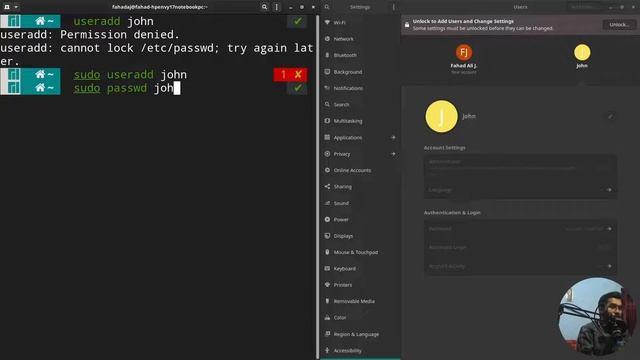Select john user in user list
Viewport: 640px width, 360px height.
click(x=582, y=56)
